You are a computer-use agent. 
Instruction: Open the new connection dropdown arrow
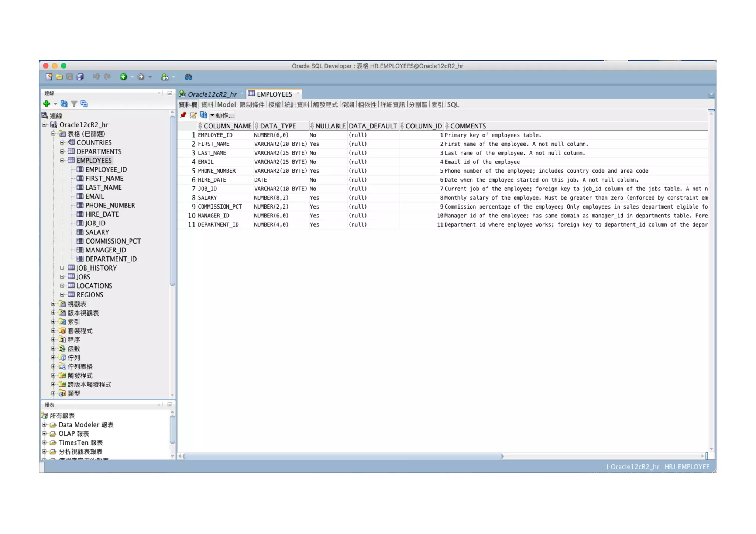click(x=55, y=104)
